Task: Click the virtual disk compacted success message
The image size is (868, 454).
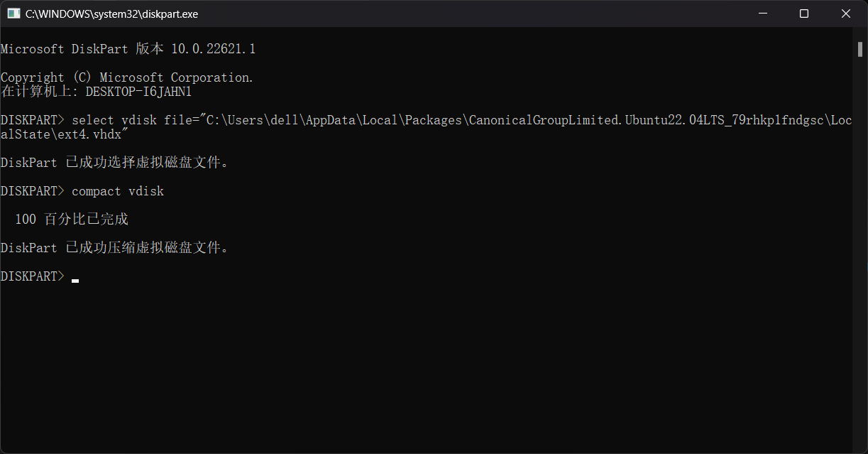Action: (114, 248)
